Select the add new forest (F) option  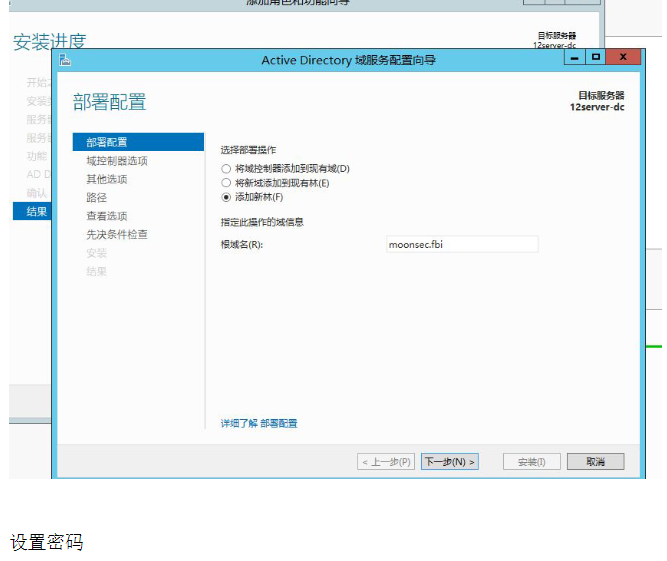(252, 197)
